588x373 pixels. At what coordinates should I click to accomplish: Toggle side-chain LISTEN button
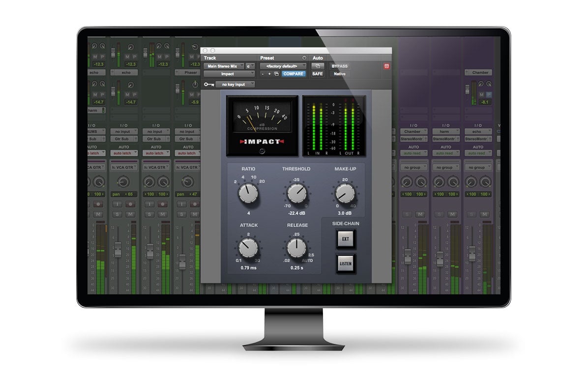(346, 263)
